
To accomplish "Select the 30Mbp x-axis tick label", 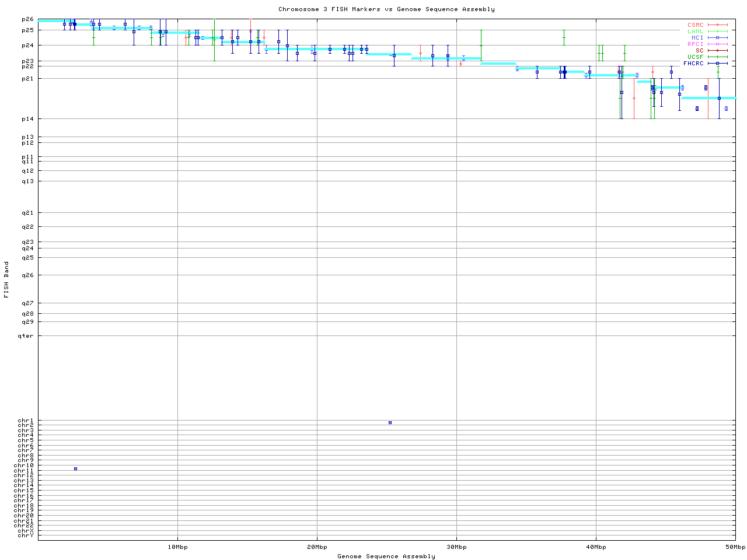I will click(456, 547).
